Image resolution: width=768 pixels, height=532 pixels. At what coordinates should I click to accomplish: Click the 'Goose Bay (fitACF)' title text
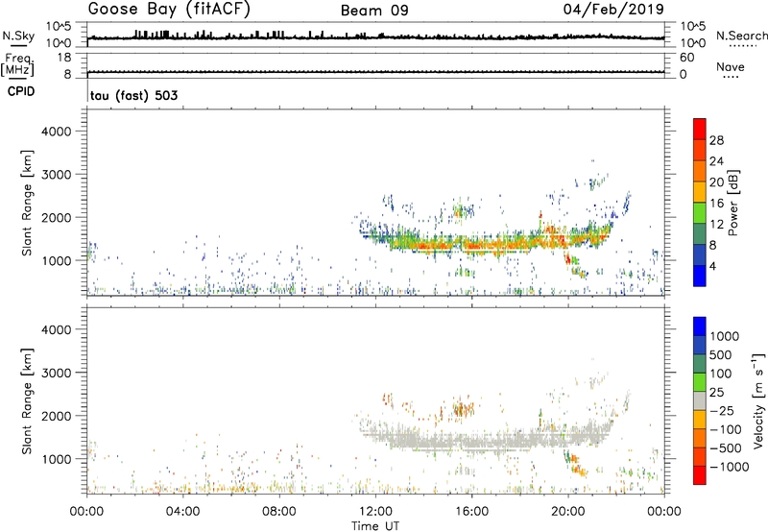coord(169,10)
